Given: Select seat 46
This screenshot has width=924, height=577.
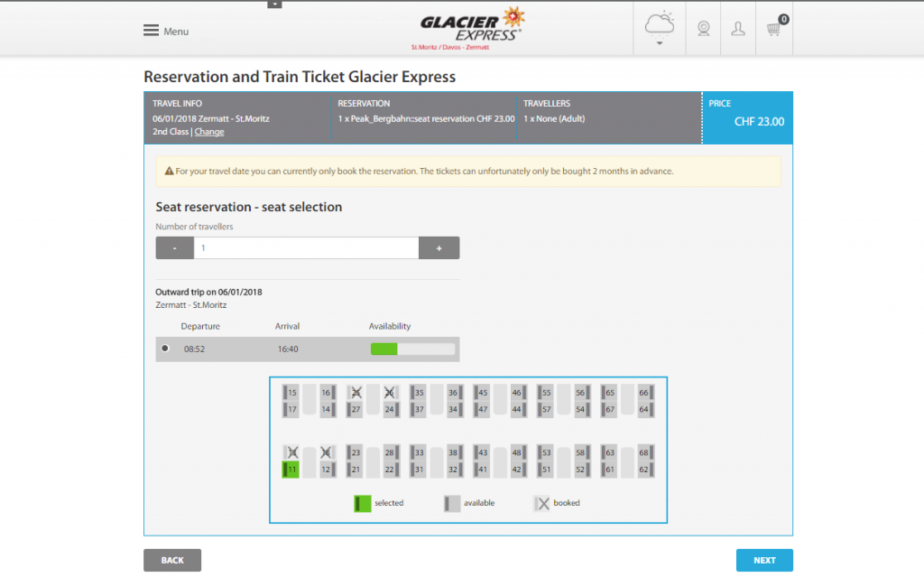Looking at the screenshot, I should pyautogui.click(x=519, y=392).
